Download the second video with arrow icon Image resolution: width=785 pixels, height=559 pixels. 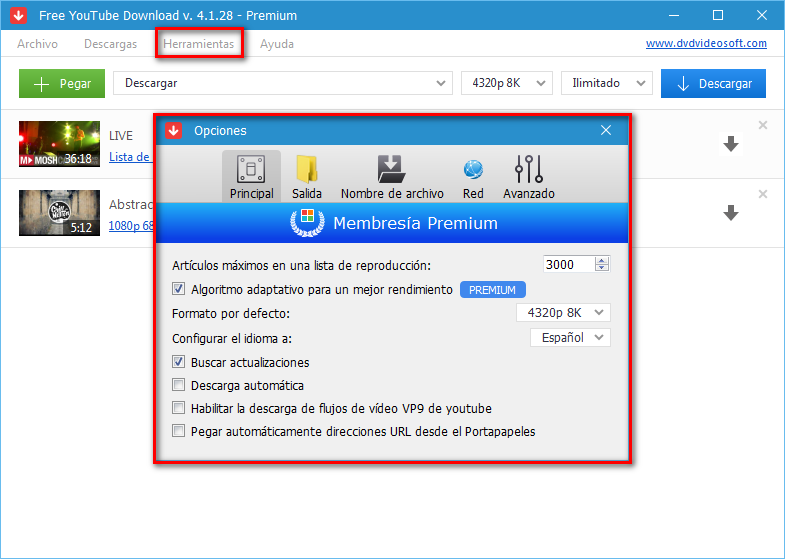(731, 213)
